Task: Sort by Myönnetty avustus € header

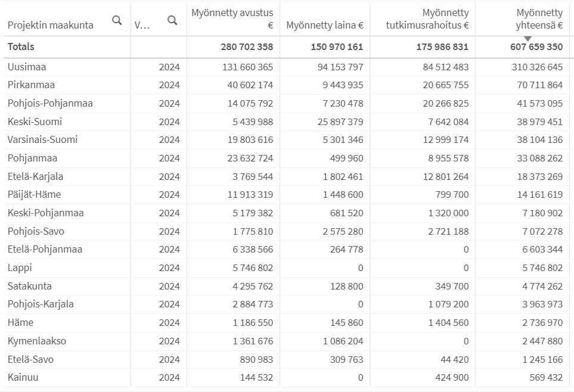Action: (232, 18)
